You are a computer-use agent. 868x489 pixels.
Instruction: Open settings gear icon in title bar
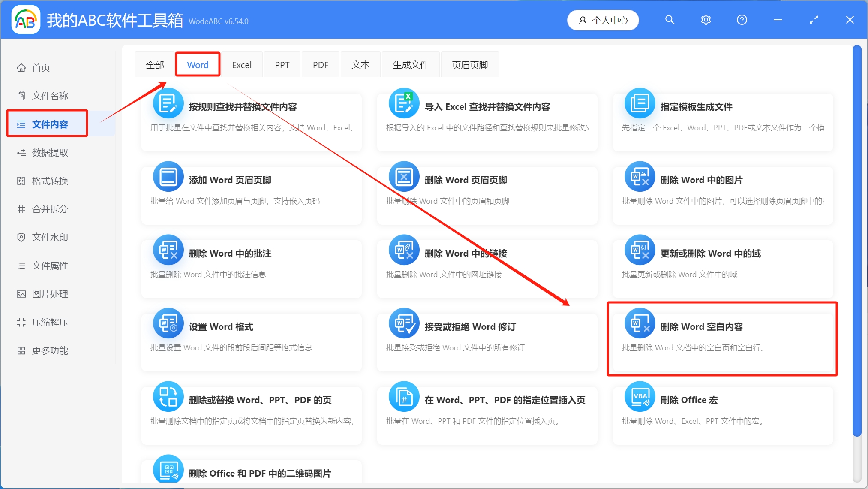706,20
